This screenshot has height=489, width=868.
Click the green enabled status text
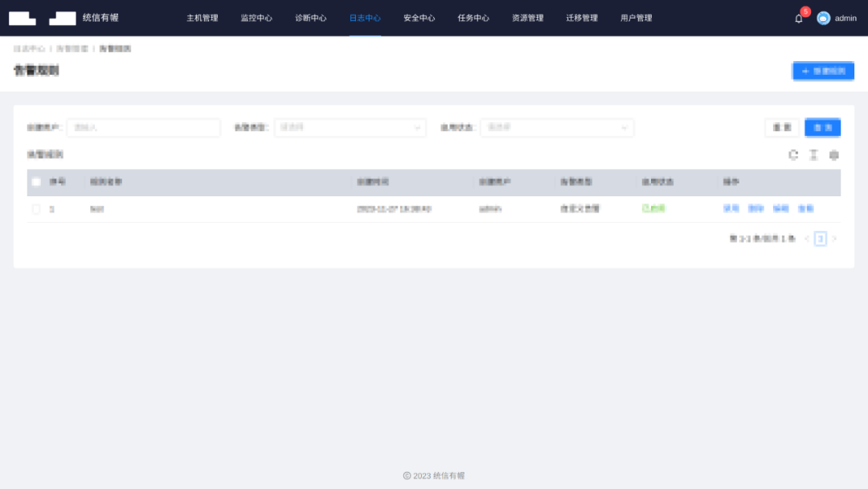click(x=653, y=209)
